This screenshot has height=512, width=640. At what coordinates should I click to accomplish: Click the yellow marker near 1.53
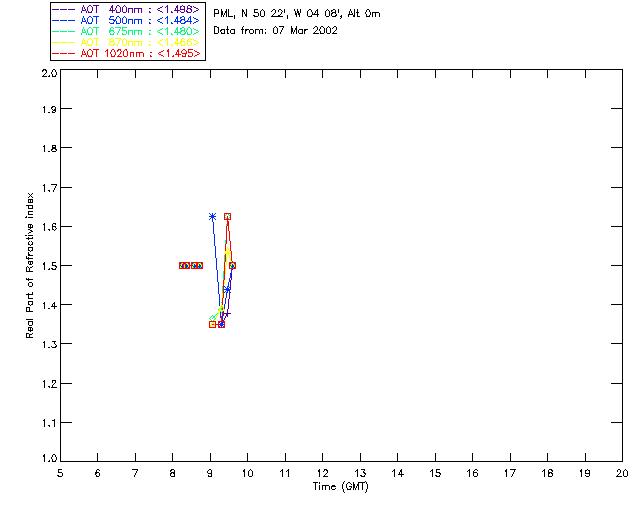(x=227, y=253)
